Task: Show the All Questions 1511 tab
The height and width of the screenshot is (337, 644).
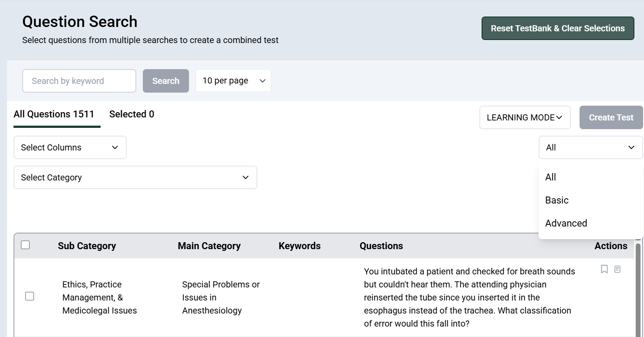Action: [54, 114]
